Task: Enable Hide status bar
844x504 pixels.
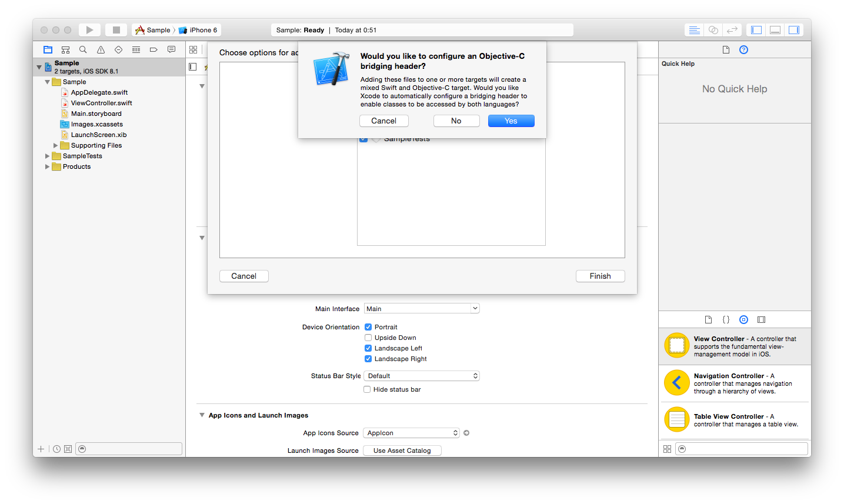Action: coord(366,389)
